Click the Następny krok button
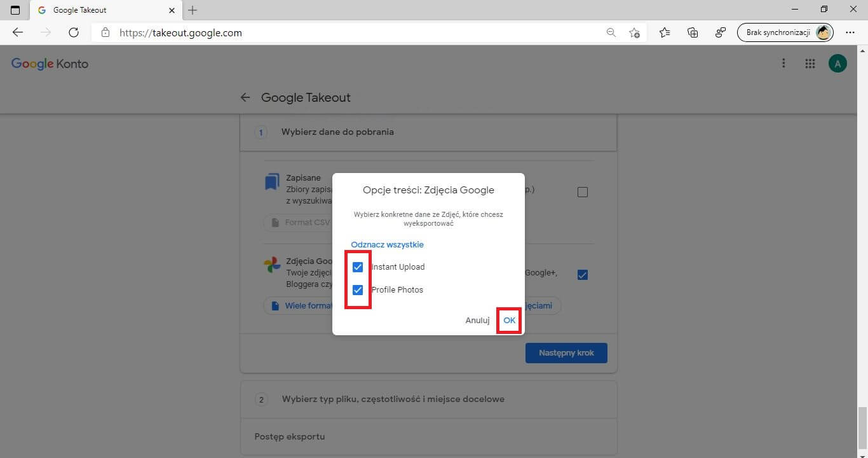Screen dimensions: 868x458 pyautogui.click(x=566, y=353)
